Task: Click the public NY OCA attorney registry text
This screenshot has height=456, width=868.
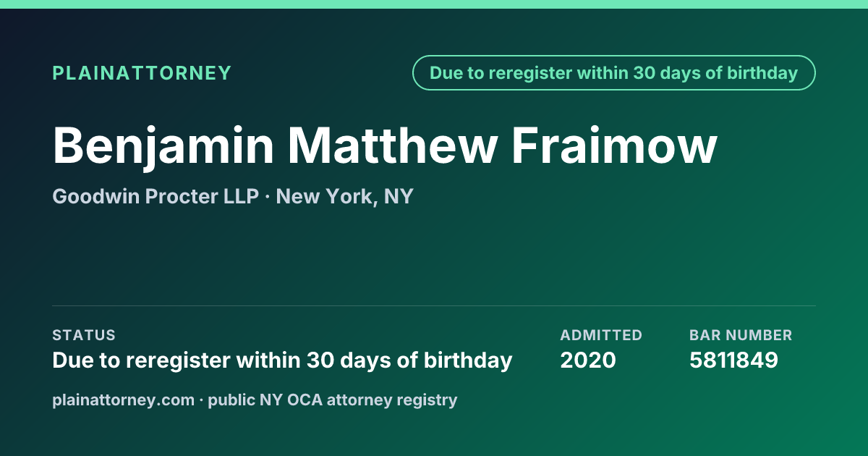Action: click(x=333, y=400)
